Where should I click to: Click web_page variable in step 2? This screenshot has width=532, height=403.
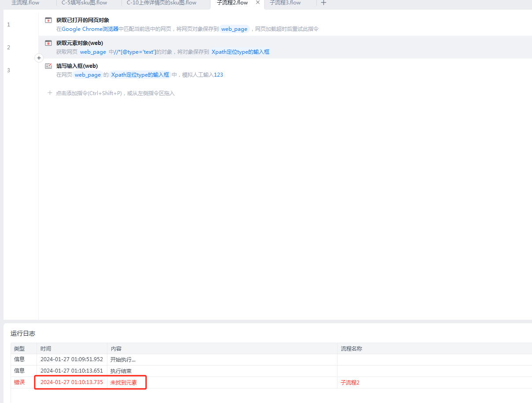pos(93,52)
